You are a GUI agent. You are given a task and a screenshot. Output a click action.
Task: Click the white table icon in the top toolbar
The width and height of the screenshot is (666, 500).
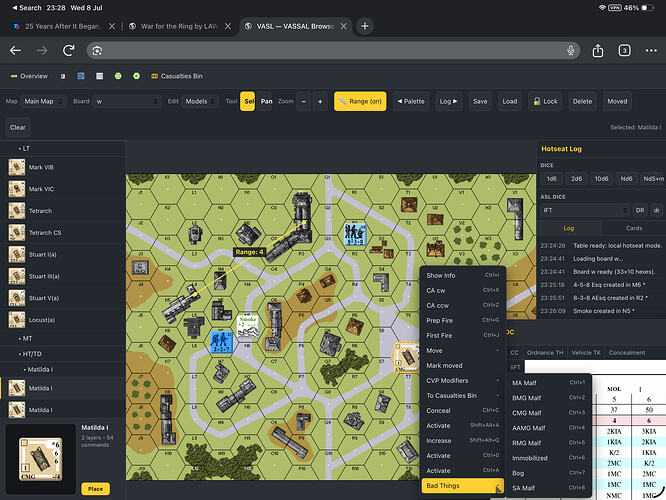pos(99,76)
